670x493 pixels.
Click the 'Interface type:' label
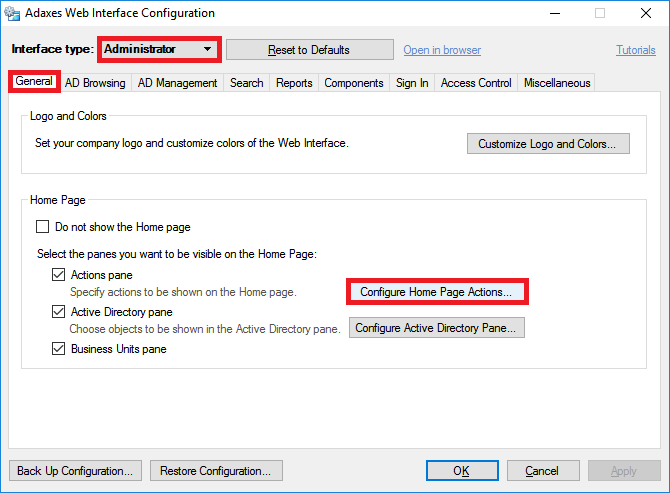(52, 49)
